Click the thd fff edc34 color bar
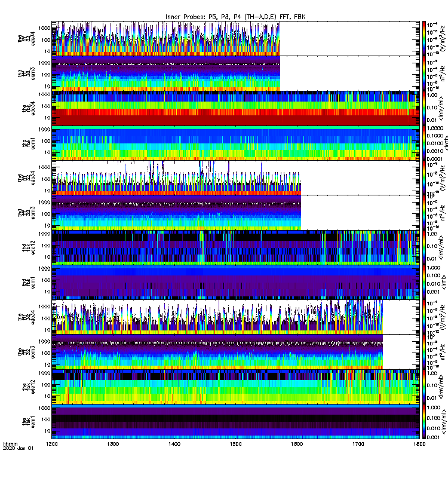This screenshot has width=448, height=478. coord(424,178)
